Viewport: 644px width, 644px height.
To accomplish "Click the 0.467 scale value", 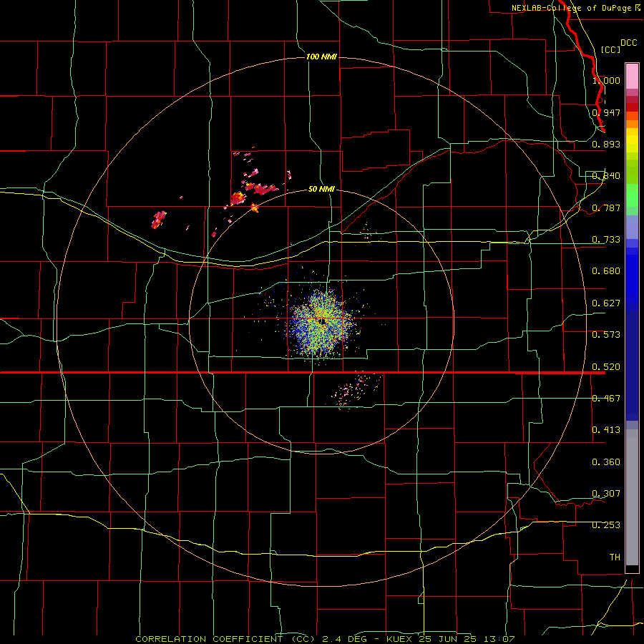I will tap(606, 399).
